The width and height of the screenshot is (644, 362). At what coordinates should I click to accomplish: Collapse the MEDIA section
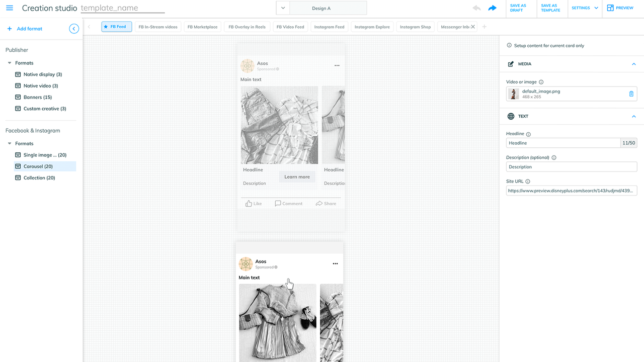[x=633, y=64]
